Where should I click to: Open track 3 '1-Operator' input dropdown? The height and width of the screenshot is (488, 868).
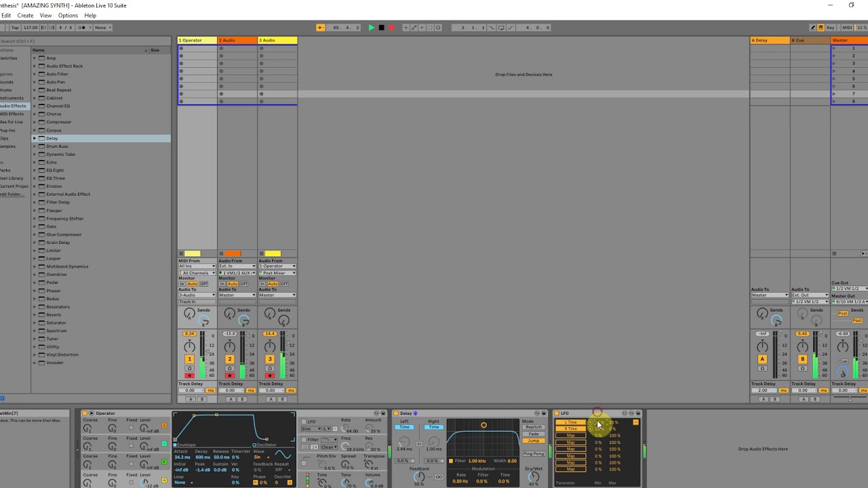point(277,266)
